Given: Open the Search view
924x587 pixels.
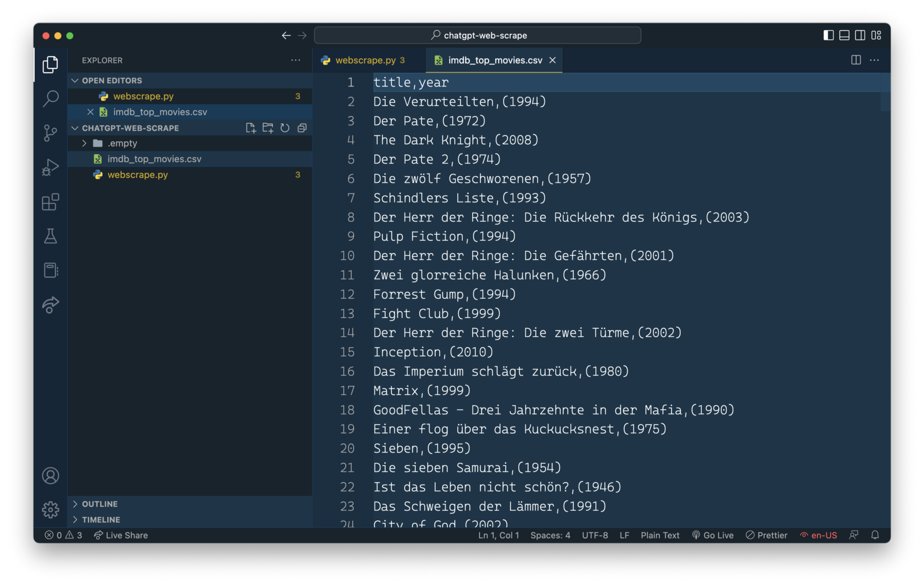Looking at the screenshot, I should click(50, 98).
